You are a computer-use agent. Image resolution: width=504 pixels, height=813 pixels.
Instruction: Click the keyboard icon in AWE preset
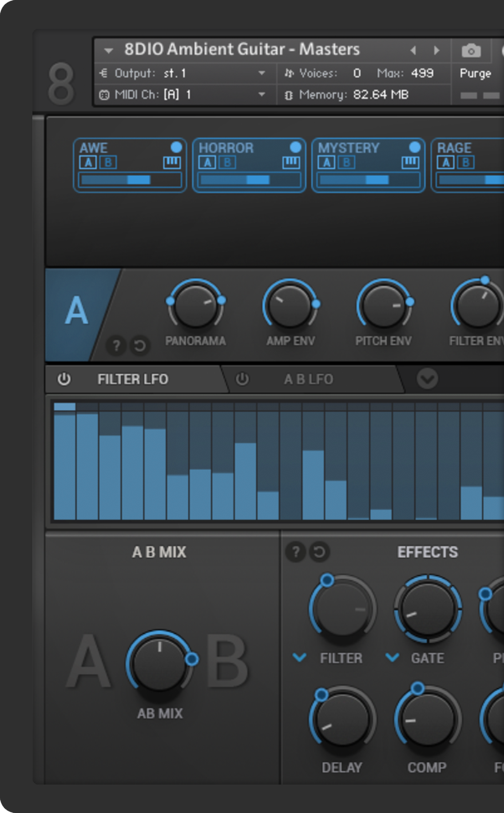coord(172,163)
